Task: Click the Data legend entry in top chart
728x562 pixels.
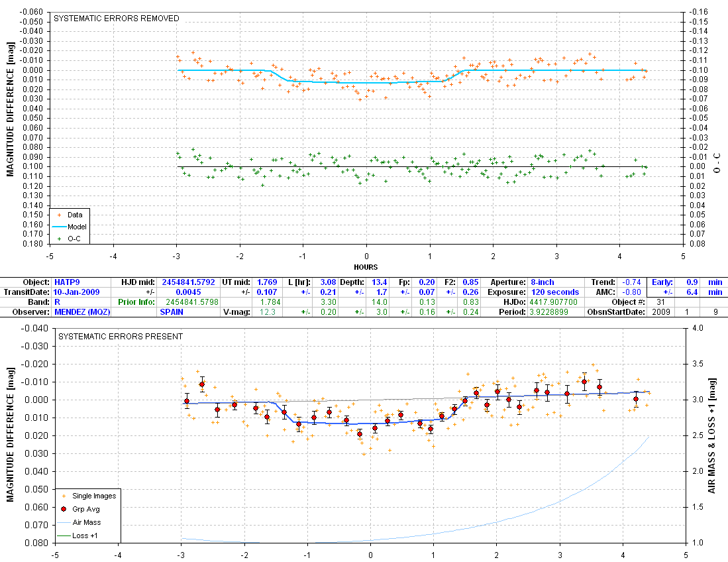Action: tap(70, 215)
